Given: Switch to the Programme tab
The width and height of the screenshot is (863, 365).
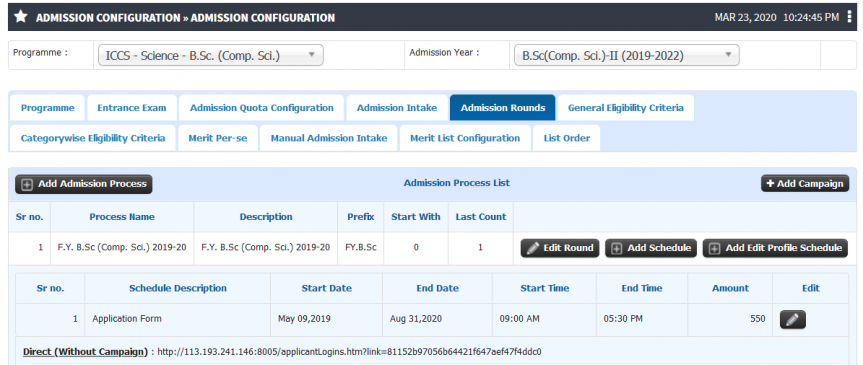Looking at the screenshot, I should pyautogui.click(x=47, y=108).
